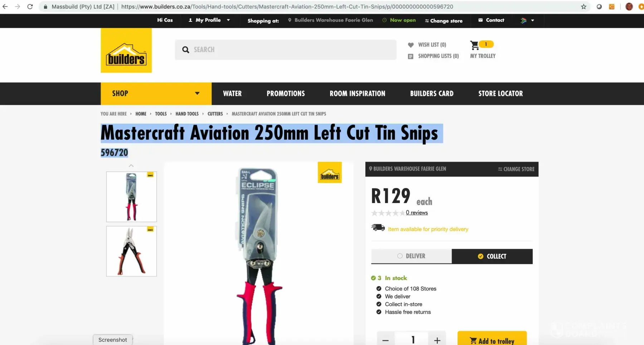Viewport: 644px width, 345px height.
Task: Click the search magnifier icon
Action: click(185, 50)
